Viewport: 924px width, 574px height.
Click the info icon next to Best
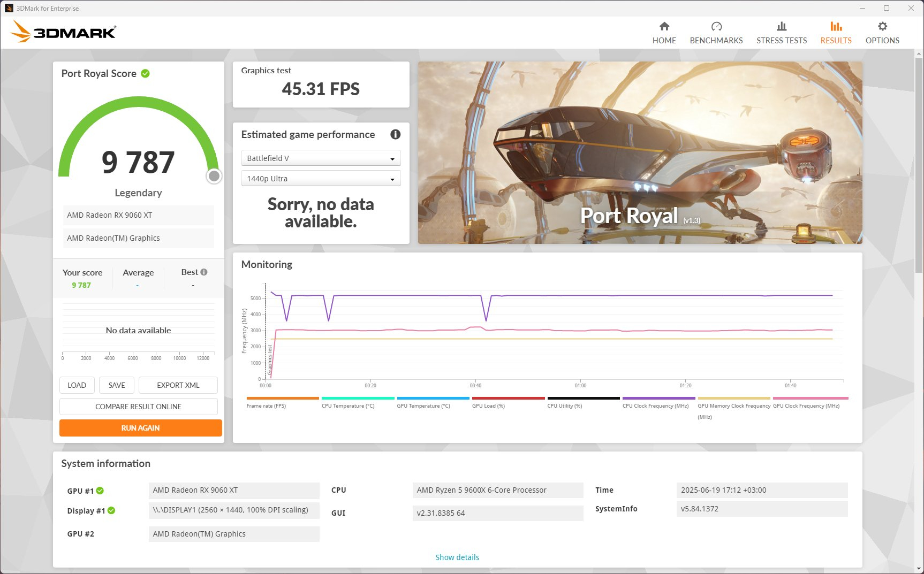tap(204, 272)
